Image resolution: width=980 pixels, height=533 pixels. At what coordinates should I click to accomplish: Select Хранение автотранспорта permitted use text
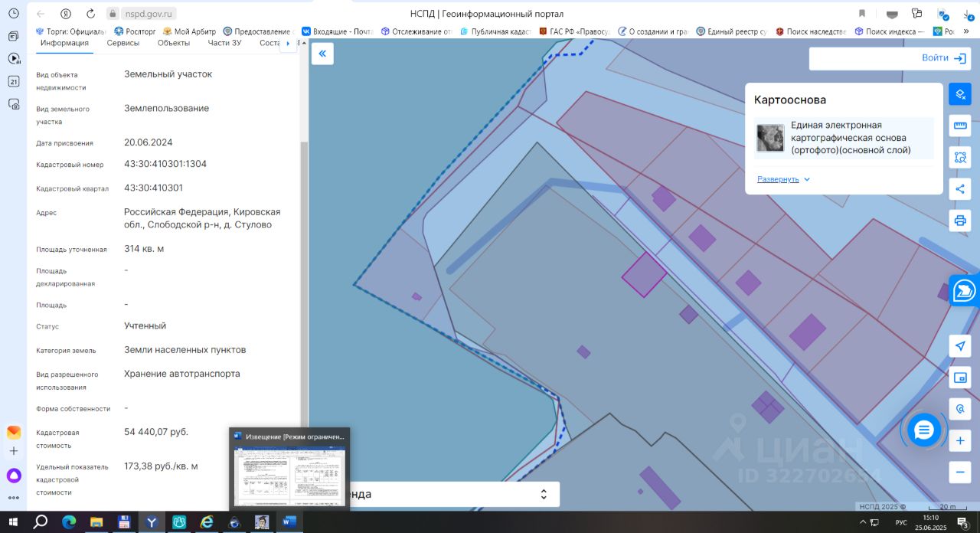pyautogui.click(x=182, y=374)
